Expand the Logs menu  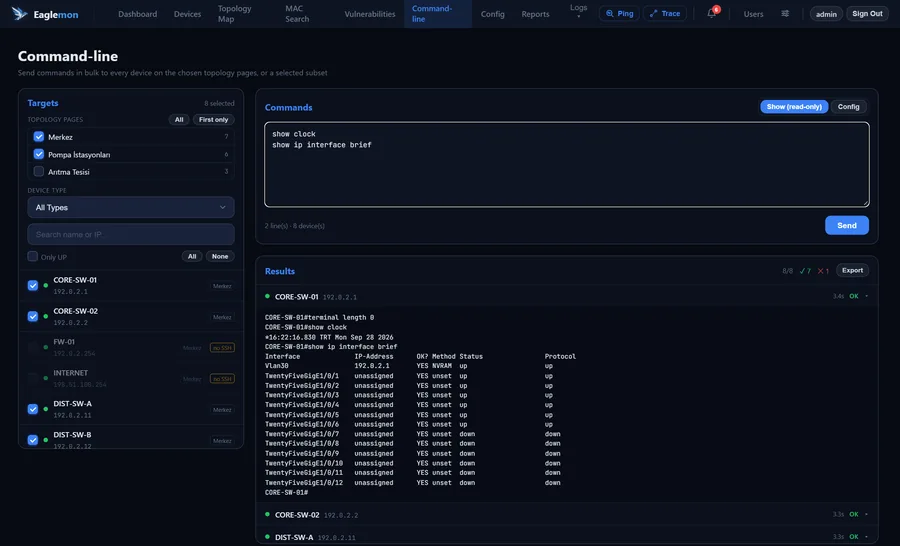coord(579,11)
